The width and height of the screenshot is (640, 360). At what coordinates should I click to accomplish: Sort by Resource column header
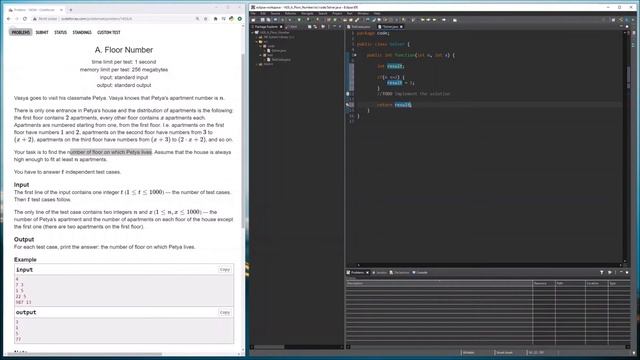(x=544, y=283)
